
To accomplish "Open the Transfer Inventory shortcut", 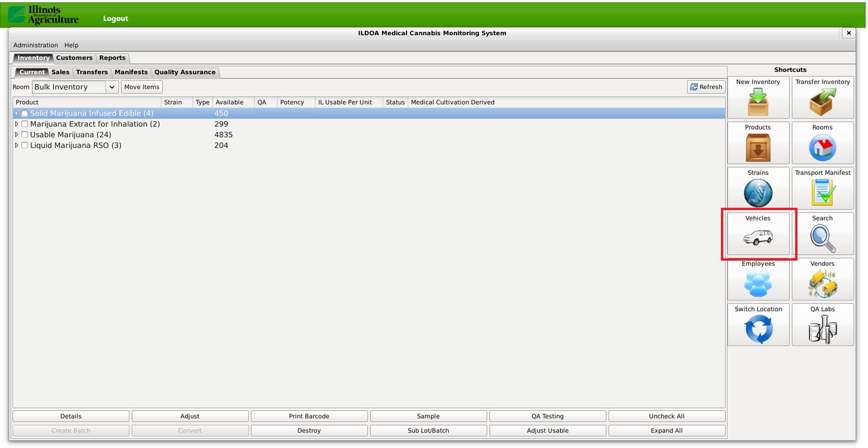I will (x=822, y=97).
